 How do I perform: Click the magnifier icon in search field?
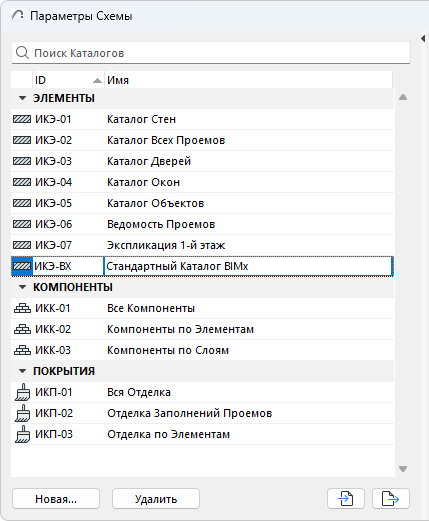tap(22, 53)
